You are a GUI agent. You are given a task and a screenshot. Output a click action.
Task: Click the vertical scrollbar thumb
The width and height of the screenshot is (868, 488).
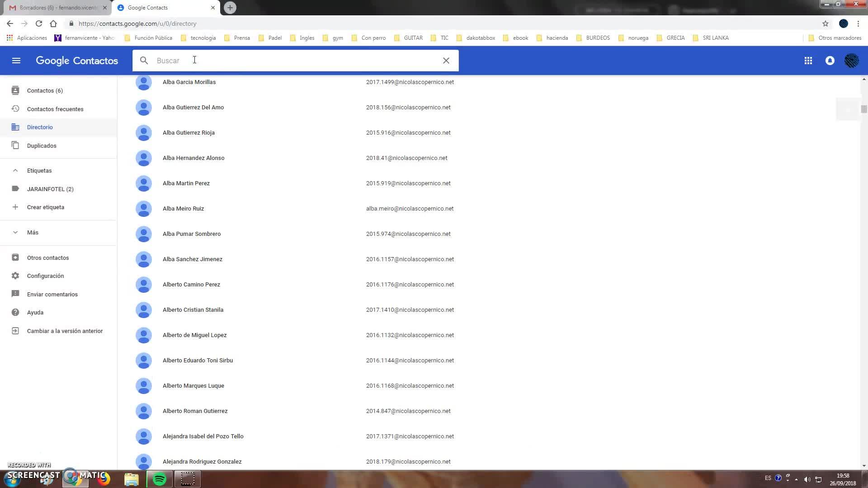(864, 109)
